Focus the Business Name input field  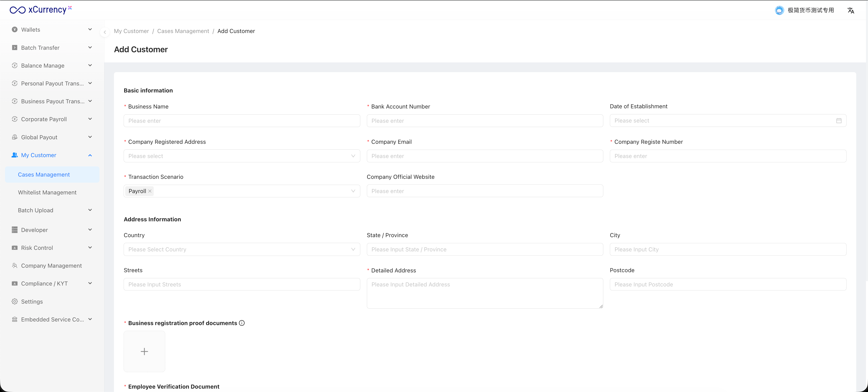click(242, 121)
